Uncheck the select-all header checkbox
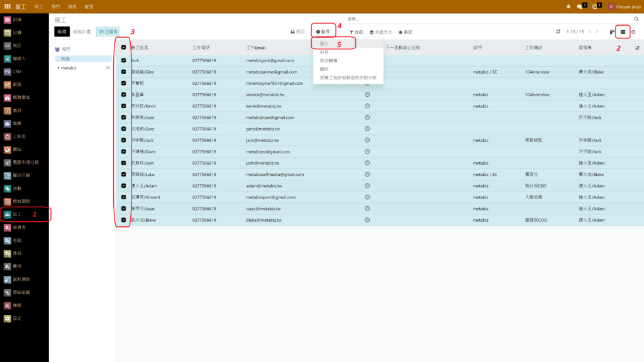Screen dimensions: 644x362 (x=123, y=48)
